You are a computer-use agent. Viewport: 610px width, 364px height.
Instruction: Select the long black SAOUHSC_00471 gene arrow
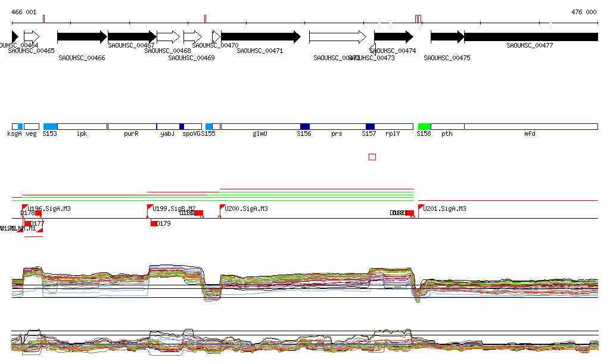[x=261, y=37]
